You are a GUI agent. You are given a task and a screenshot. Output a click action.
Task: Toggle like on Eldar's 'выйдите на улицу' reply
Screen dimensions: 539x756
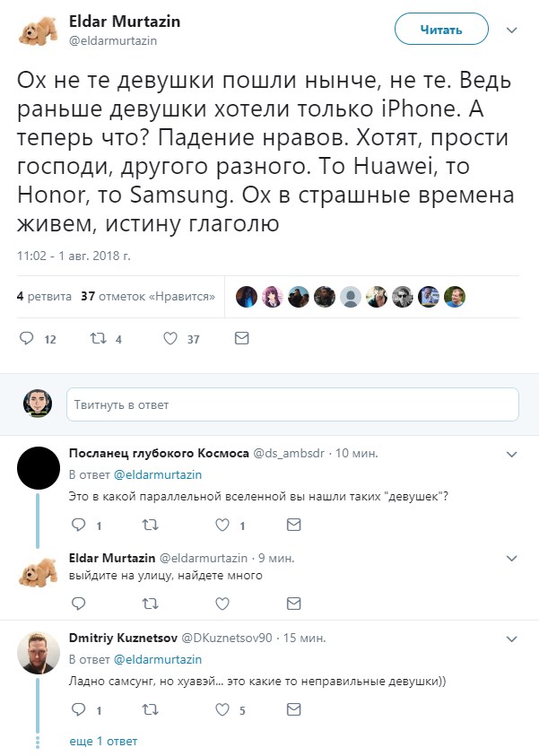click(223, 603)
